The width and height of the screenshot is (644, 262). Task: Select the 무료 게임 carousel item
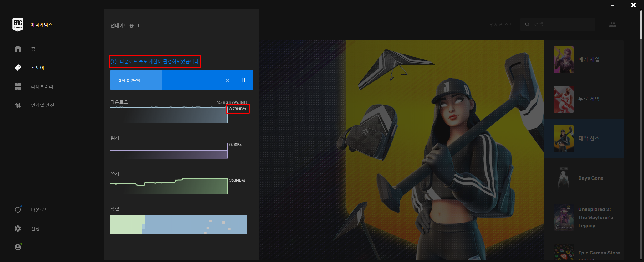tap(584, 99)
